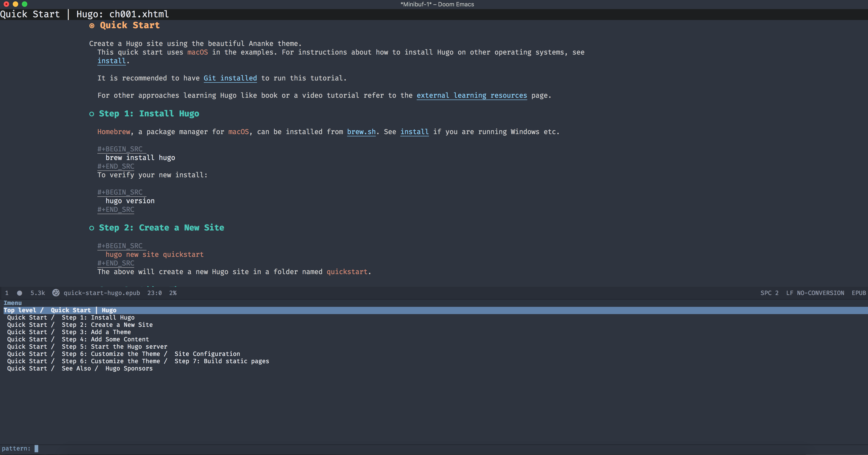Screen dimensions: 868x455
Task: Click the quick-start-hugo.epub buffer name
Action: 102,293
